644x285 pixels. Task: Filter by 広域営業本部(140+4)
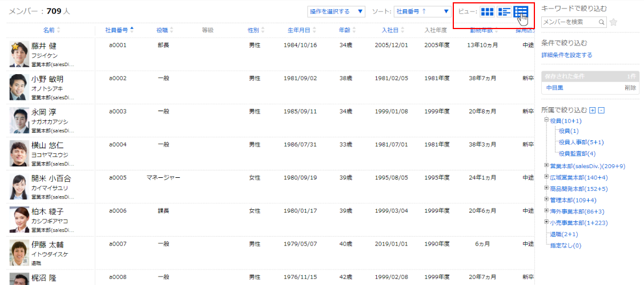(x=579, y=178)
